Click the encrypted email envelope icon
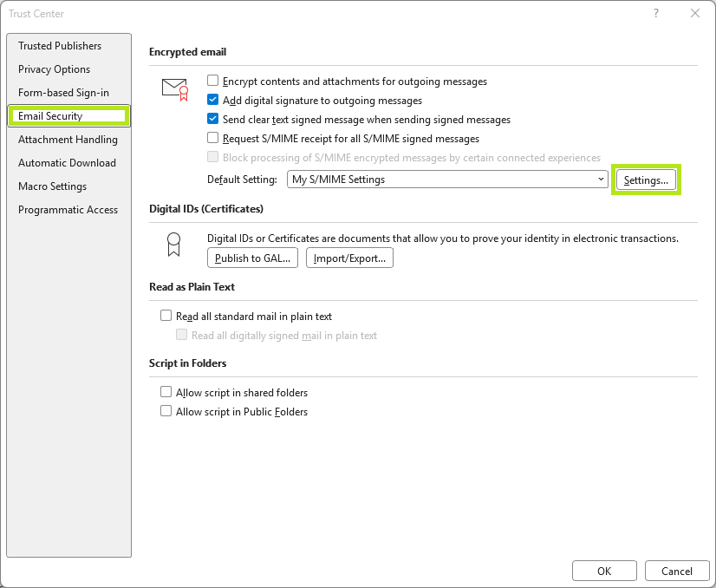The image size is (716, 588). coord(174,88)
